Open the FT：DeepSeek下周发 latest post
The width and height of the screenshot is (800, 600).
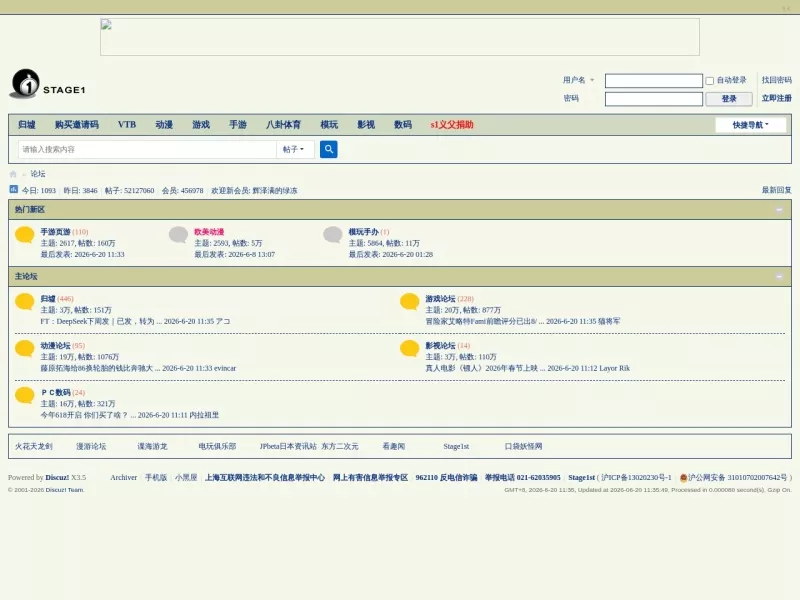click(101, 321)
